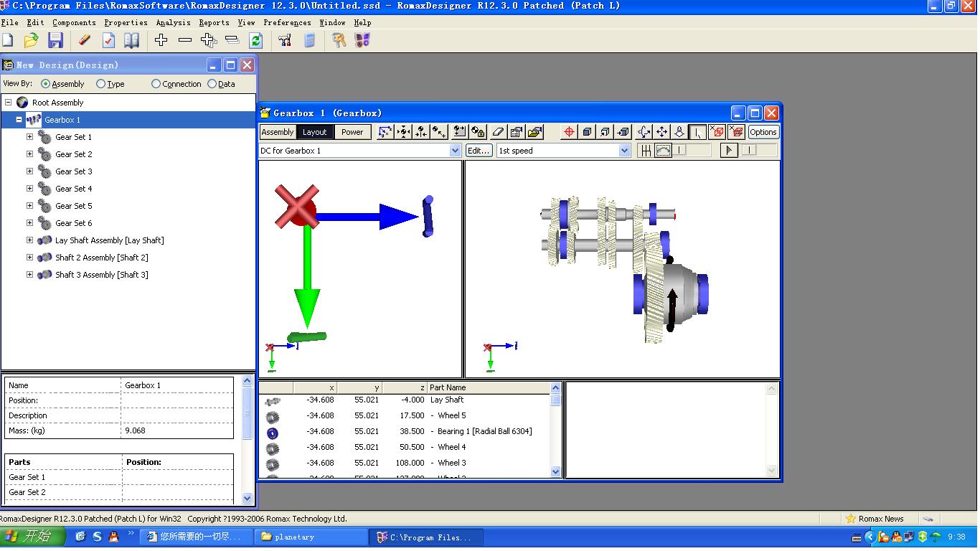Click the parts table vertical scrollbar down arrow
Image resolution: width=980 pixels, height=551 pixels.
pyautogui.click(x=556, y=471)
